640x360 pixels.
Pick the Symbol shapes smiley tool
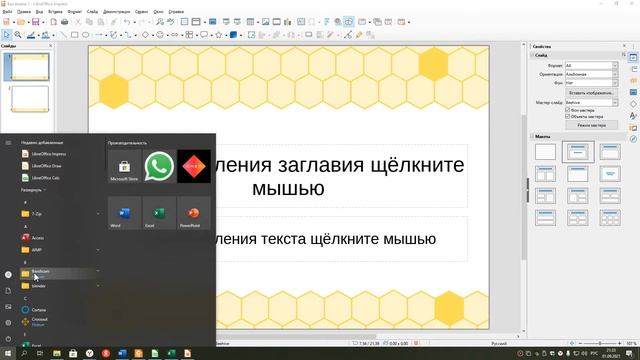160,35
